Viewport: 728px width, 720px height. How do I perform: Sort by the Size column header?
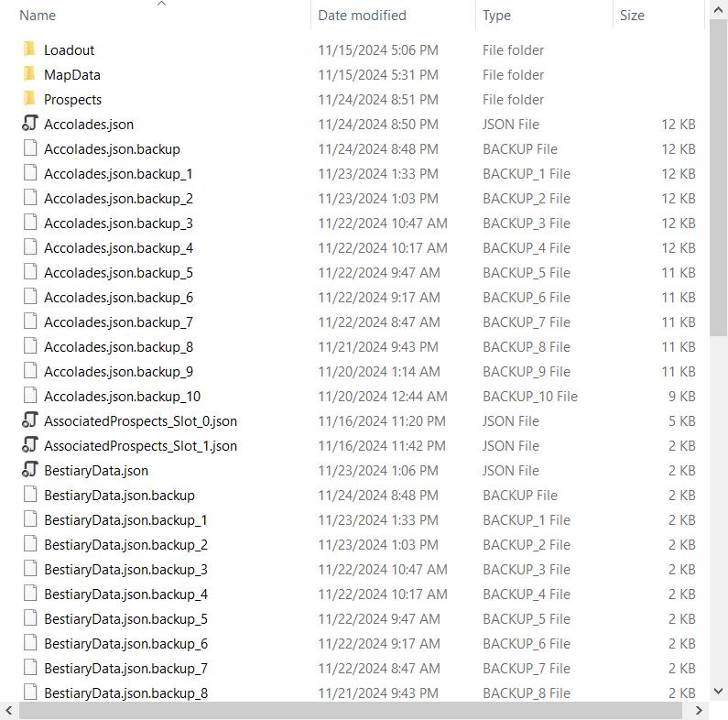632,16
